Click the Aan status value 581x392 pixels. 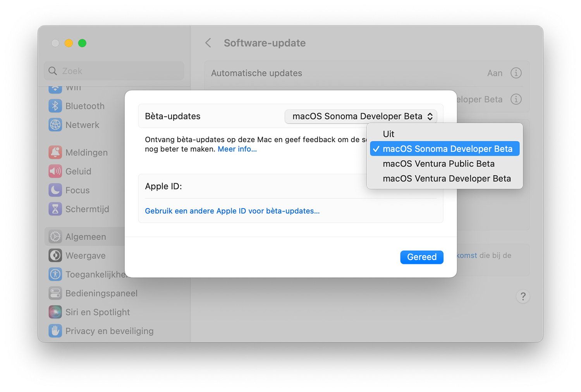(495, 73)
